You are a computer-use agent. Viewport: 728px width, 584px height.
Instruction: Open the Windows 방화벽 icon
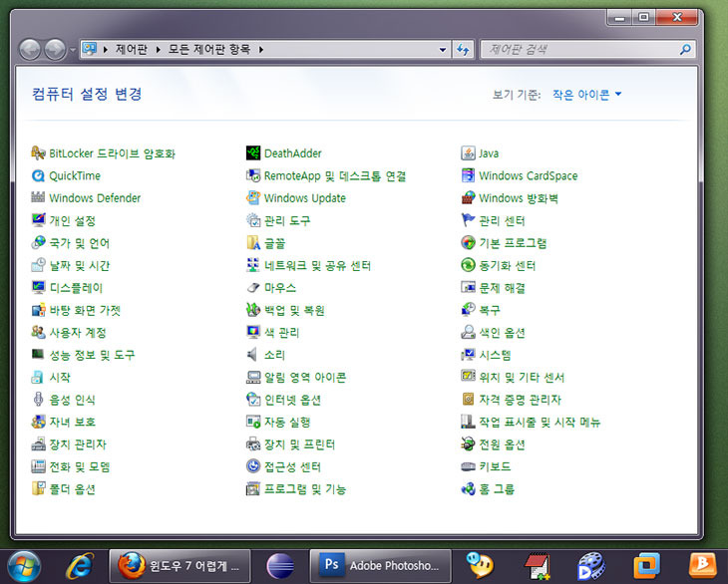pos(468,198)
